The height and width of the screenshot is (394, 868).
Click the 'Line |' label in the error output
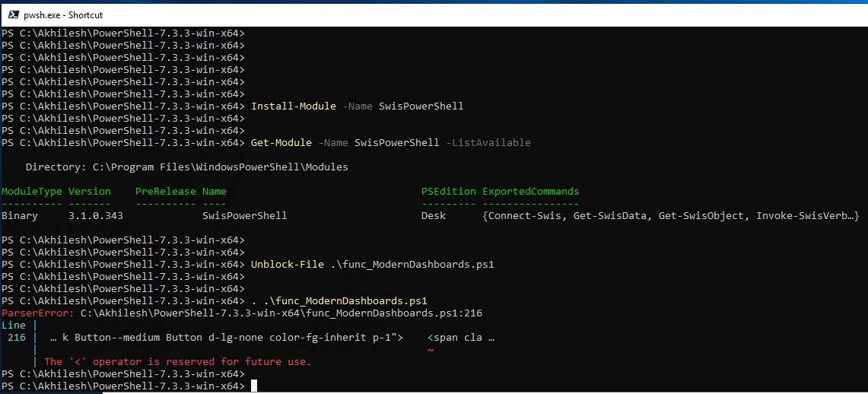(19, 326)
